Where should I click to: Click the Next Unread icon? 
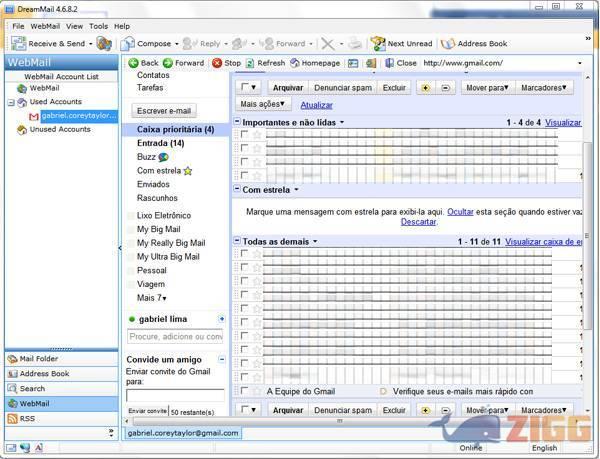click(378, 44)
